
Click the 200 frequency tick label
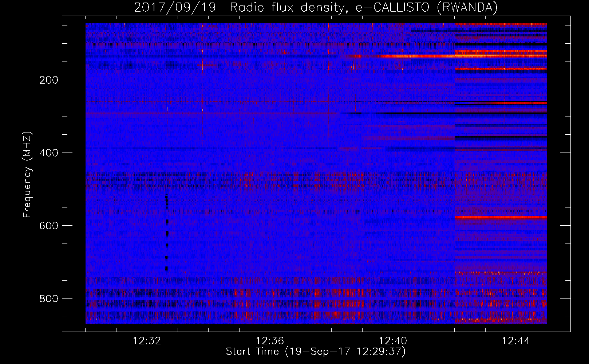coord(49,80)
